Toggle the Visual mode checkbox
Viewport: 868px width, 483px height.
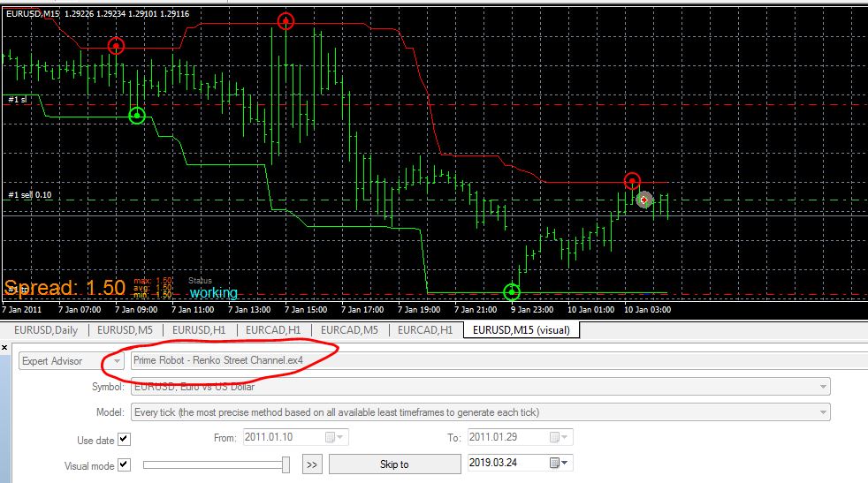click(x=124, y=464)
